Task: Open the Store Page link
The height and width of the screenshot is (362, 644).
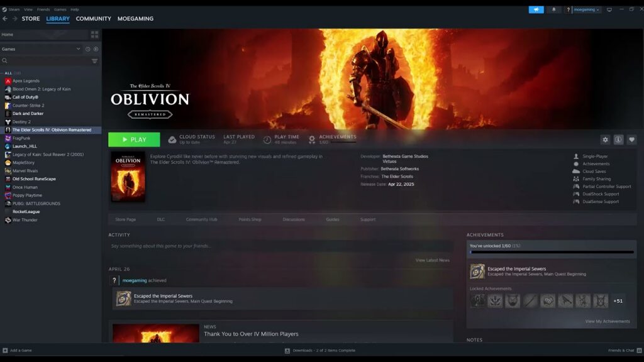Action: click(126, 219)
